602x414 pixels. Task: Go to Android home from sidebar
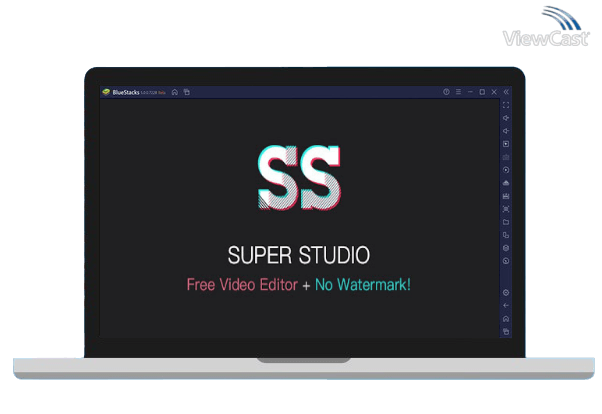[x=506, y=319]
